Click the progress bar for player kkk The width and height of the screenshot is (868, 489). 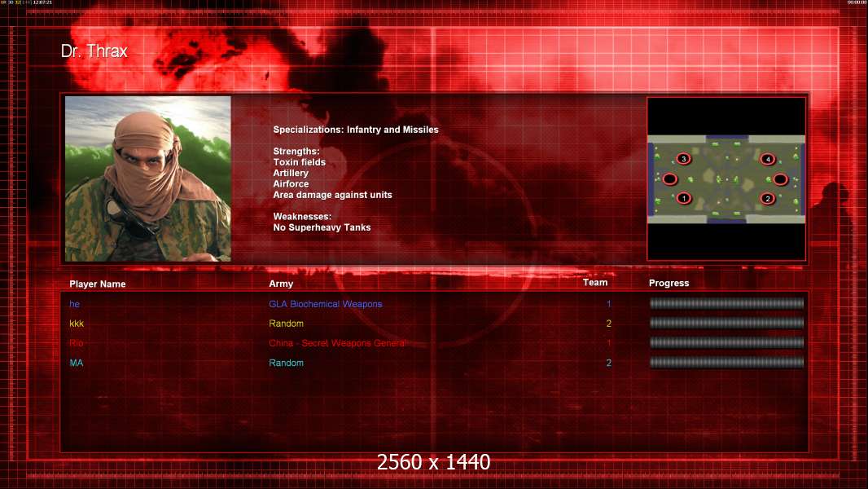pyautogui.click(x=726, y=323)
